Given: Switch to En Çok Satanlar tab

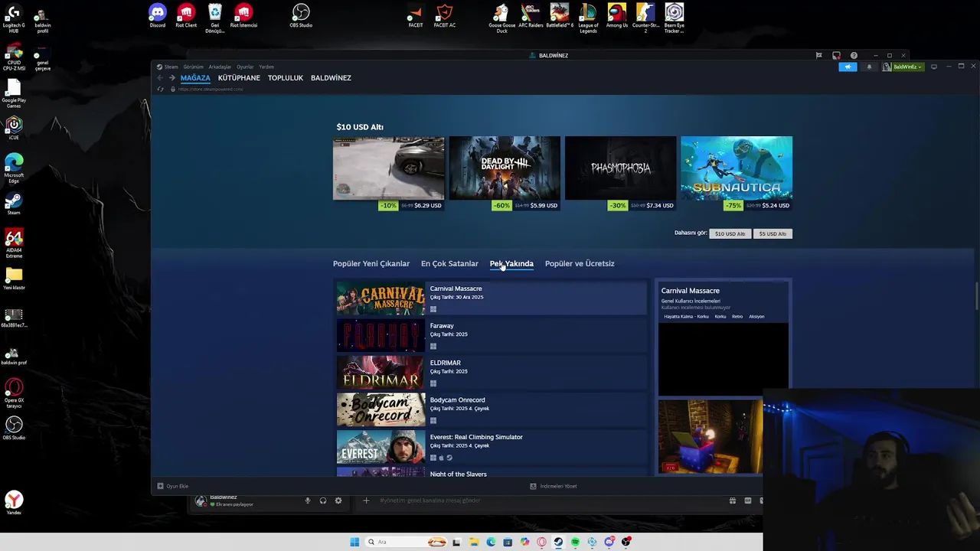Looking at the screenshot, I should pyautogui.click(x=449, y=263).
